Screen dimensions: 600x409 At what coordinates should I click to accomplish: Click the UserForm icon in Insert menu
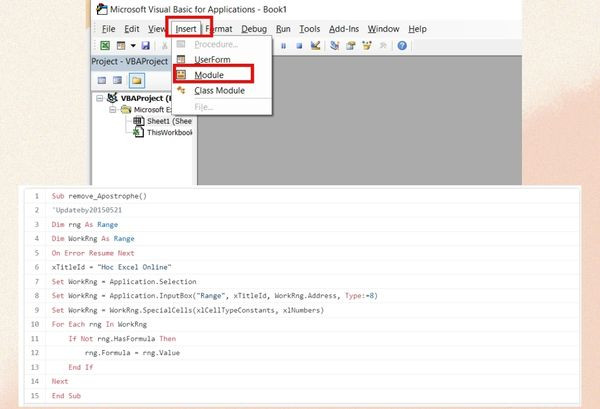(x=181, y=59)
